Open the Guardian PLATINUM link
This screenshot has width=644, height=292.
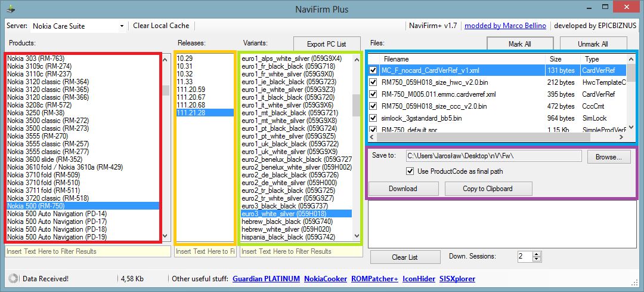[x=266, y=279]
